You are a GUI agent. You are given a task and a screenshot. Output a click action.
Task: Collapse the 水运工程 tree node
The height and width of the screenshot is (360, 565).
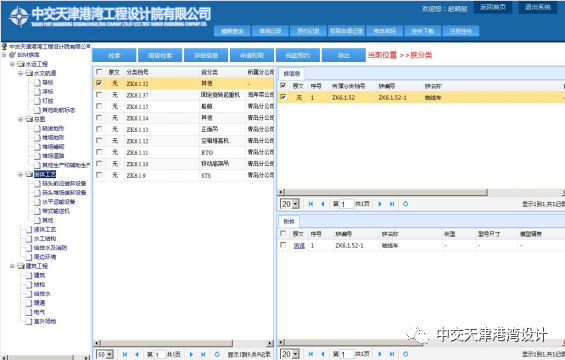[x=12, y=64]
